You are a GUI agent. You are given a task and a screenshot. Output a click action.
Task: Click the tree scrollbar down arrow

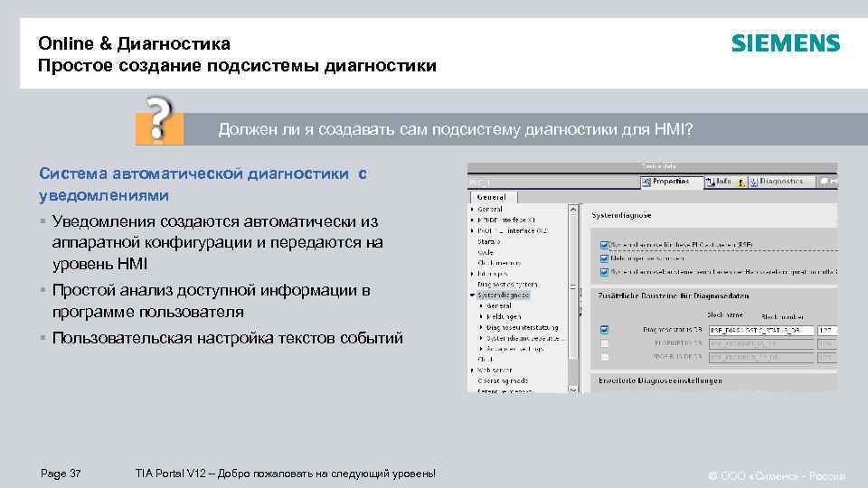(573, 389)
